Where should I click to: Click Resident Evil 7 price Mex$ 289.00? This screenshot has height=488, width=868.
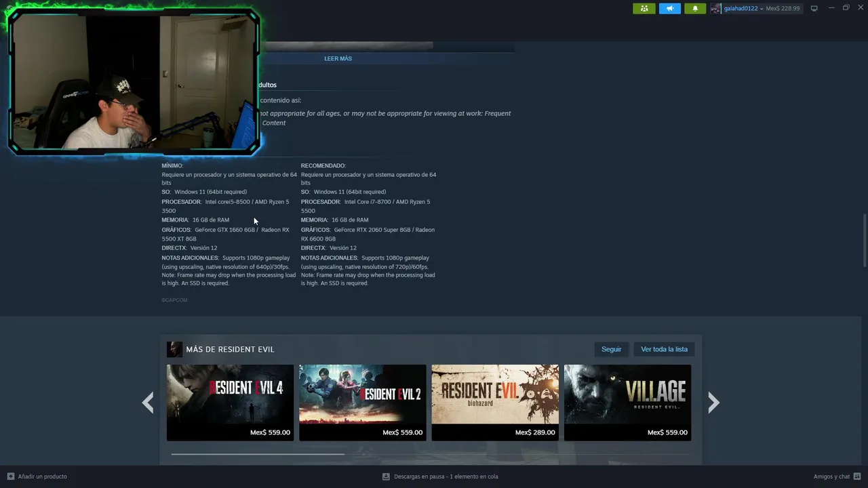click(535, 432)
